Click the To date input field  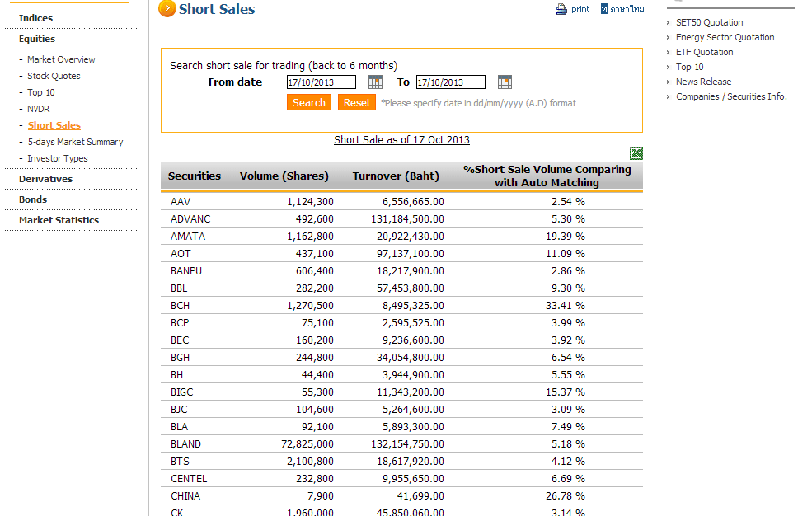click(450, 82)
